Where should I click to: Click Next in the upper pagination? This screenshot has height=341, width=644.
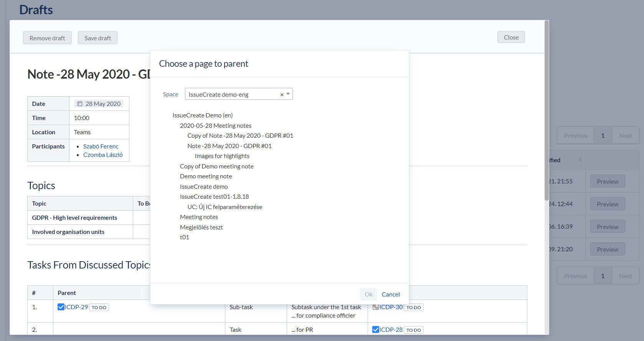(x=625, y=135)
